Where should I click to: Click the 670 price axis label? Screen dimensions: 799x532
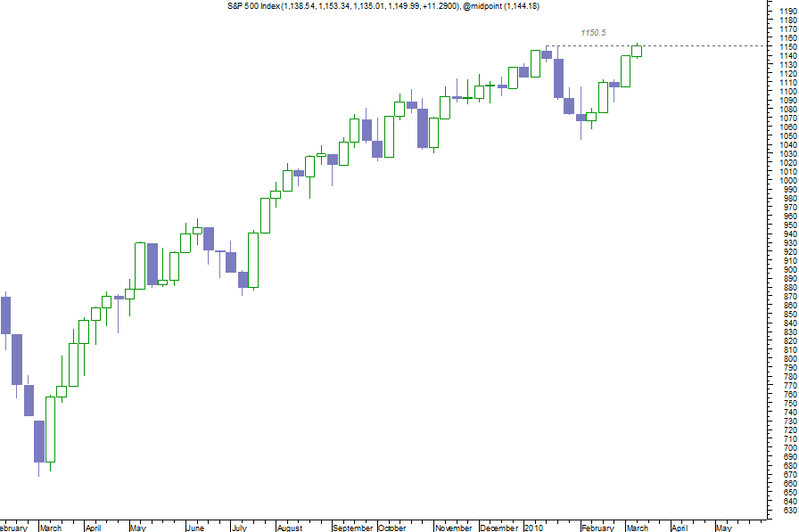pos(790,474)
